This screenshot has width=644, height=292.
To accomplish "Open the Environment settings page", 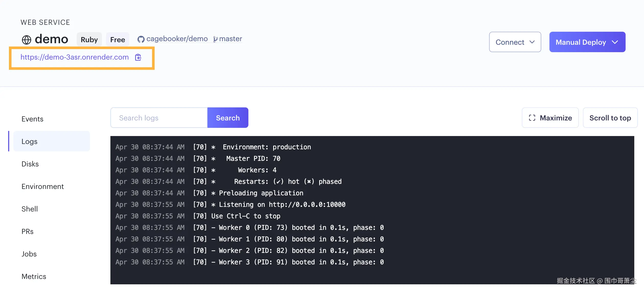I will [x=43, y=186].
